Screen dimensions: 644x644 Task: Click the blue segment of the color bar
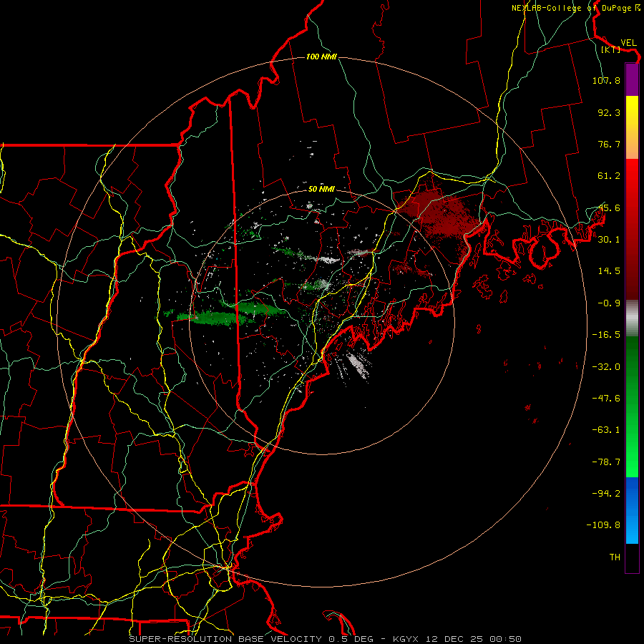(632, 510)
